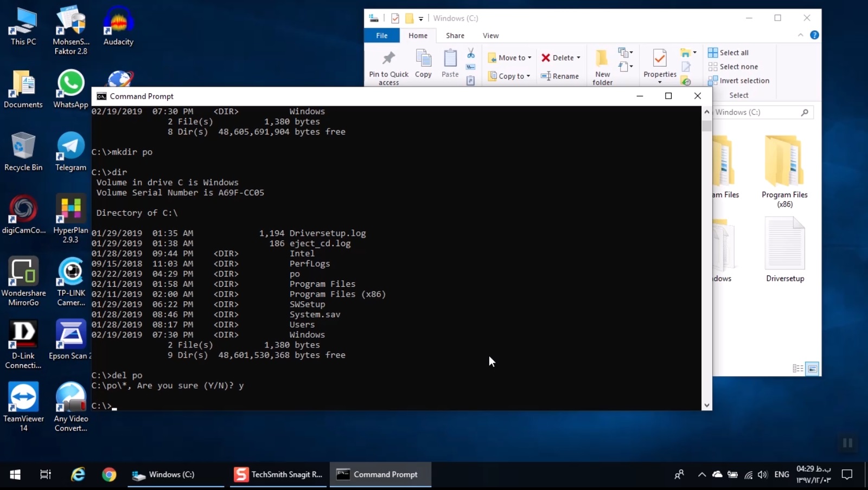
Task: Open the File menu in Explorer
Action: [x=381, y=35]
